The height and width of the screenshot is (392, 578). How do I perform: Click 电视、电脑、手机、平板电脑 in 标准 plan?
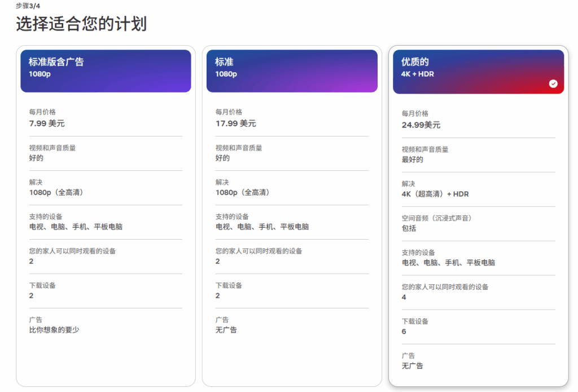(262, 227)
